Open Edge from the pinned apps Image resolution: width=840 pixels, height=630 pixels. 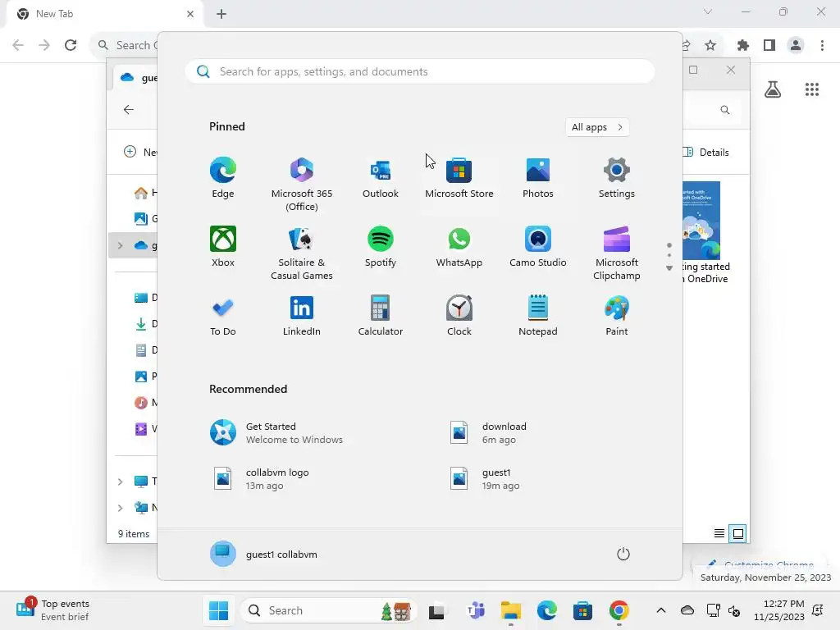tap(223, 178)
